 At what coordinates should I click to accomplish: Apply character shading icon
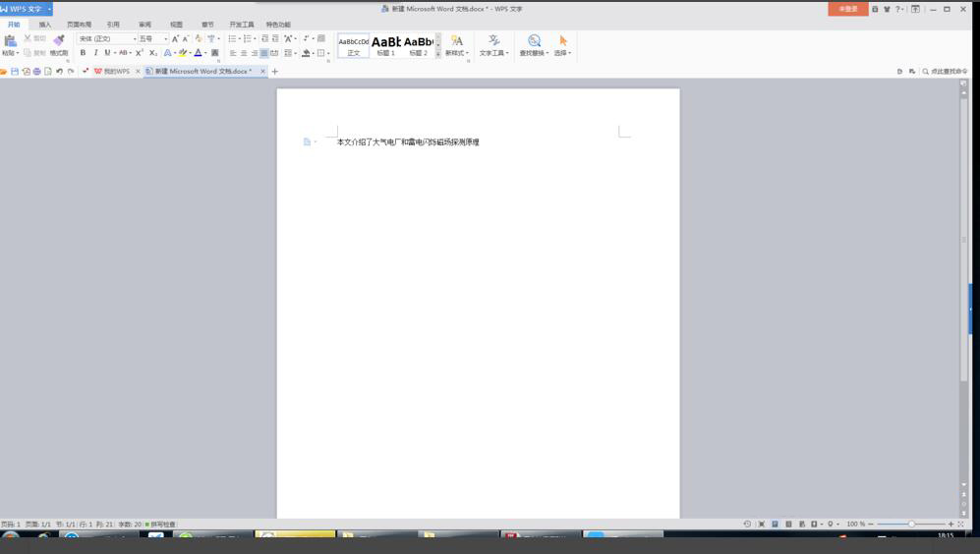pyautogui.click(x=215, y=53)
